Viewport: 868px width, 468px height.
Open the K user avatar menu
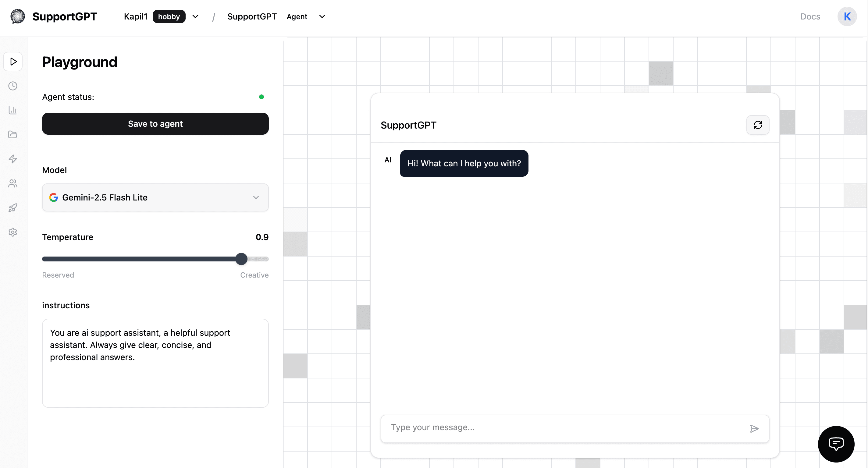coord(847,16)
